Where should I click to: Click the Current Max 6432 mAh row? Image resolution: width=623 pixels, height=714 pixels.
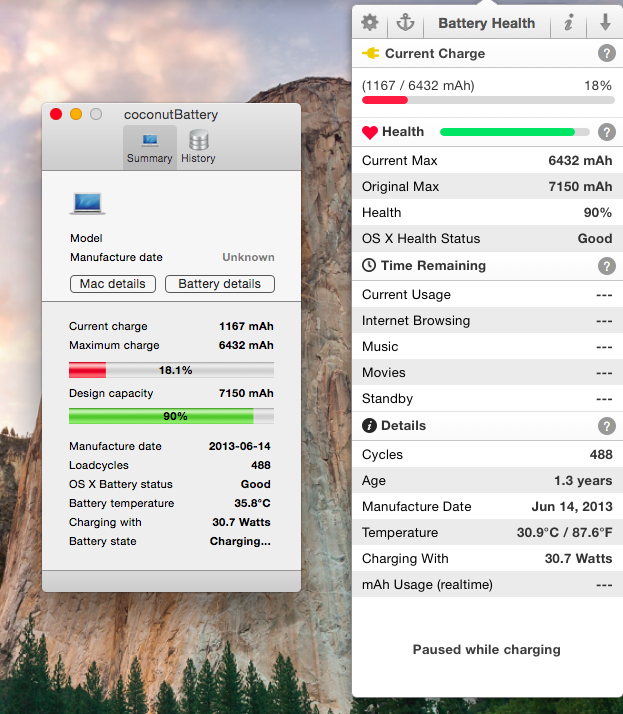tap(487, 160)
